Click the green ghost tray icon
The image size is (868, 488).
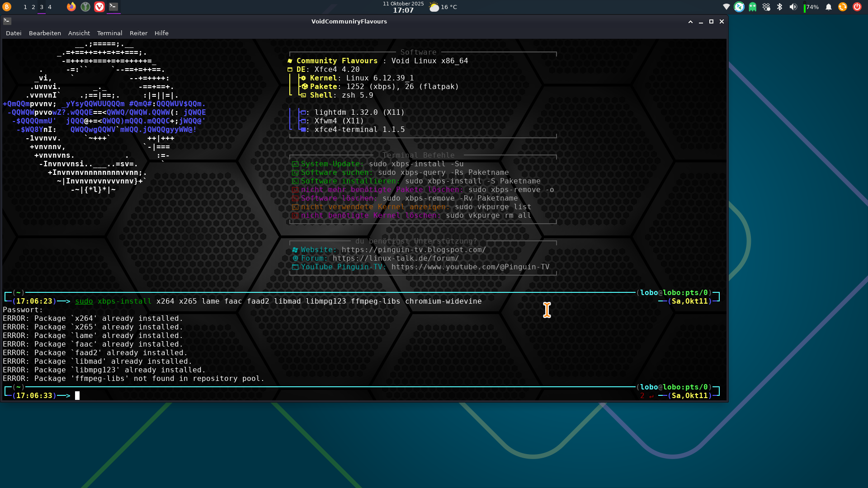point(753,7)
